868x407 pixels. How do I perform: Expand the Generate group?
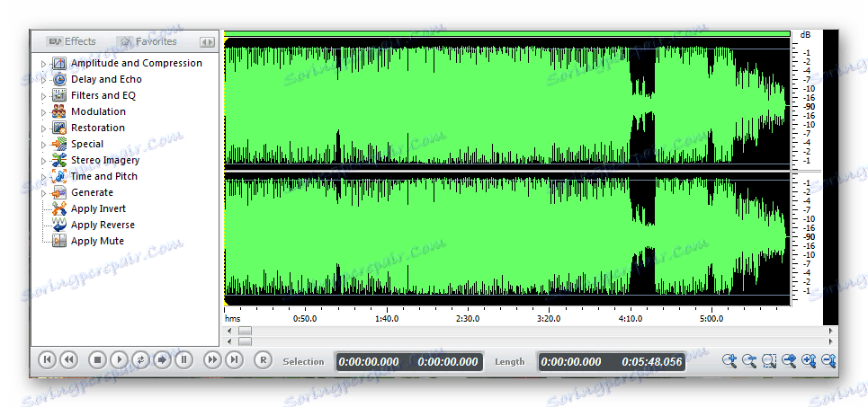pos(44,193)
